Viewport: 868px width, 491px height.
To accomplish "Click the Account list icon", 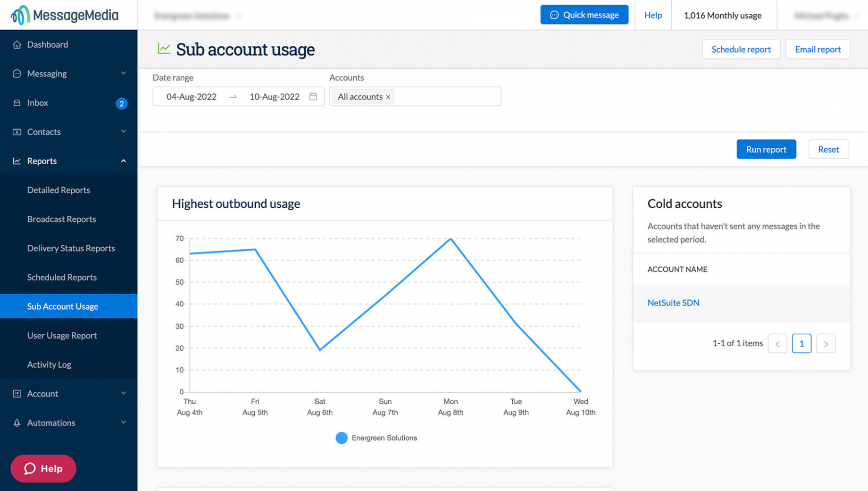I will [x=17, y=394].
